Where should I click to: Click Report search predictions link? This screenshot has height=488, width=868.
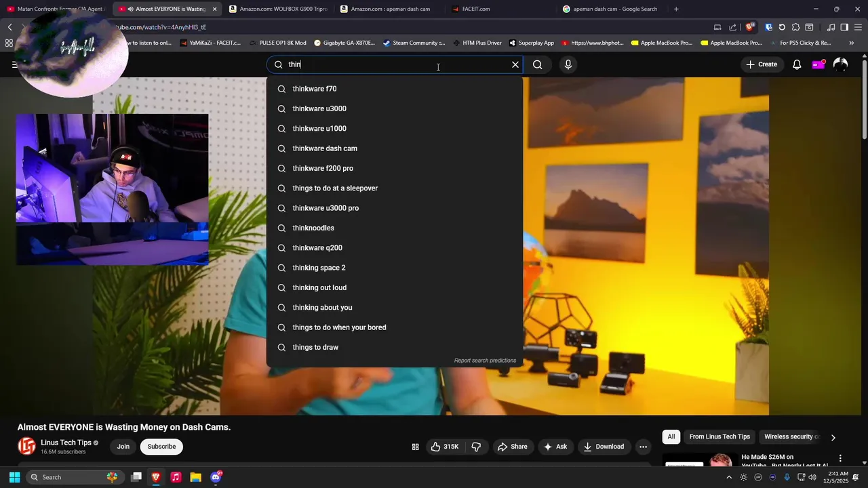(x=485, y=361)
